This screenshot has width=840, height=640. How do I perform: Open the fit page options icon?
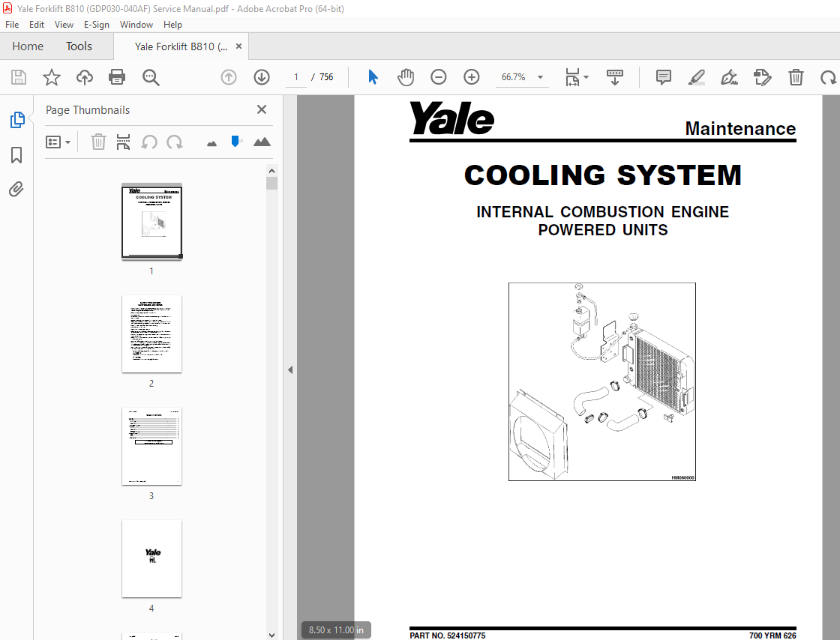point(577,77)
